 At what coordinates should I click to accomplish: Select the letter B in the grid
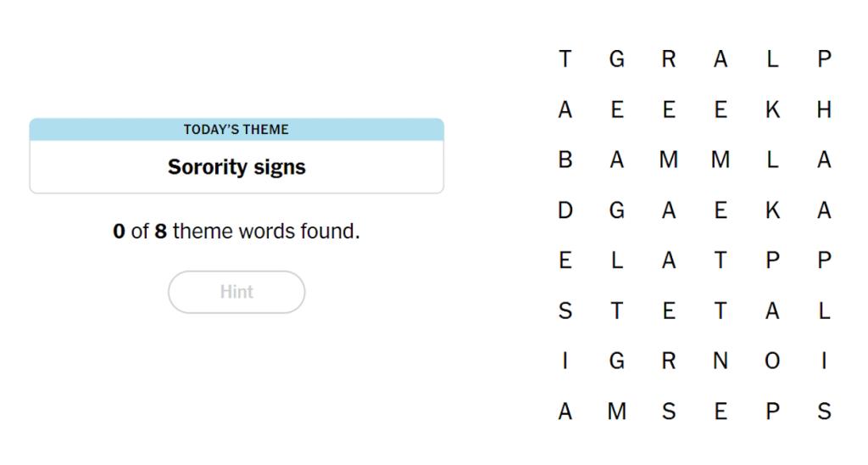point(565,160)
